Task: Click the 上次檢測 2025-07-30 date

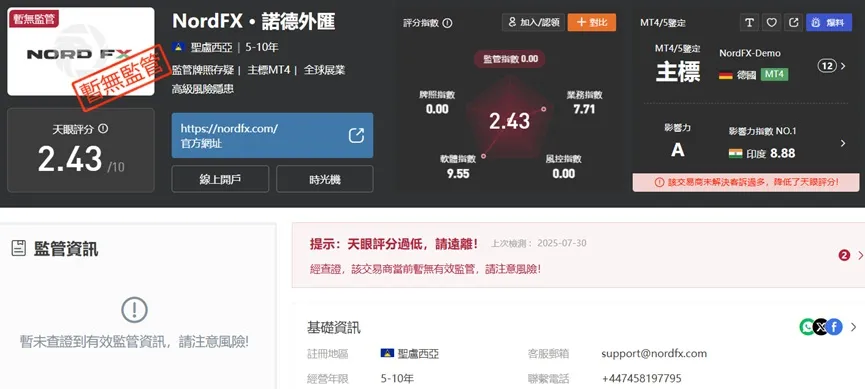Action: (x=538, y=243)
